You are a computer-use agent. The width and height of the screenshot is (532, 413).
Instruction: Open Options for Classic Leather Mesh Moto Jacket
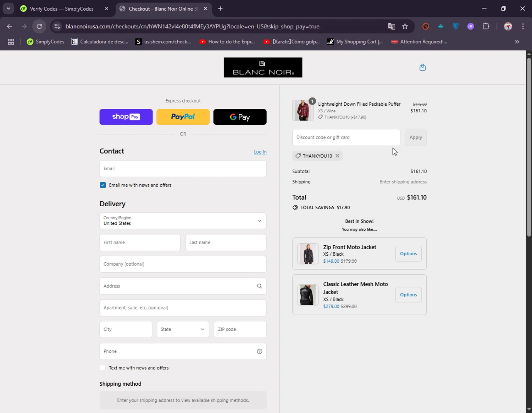pos(408,295)
